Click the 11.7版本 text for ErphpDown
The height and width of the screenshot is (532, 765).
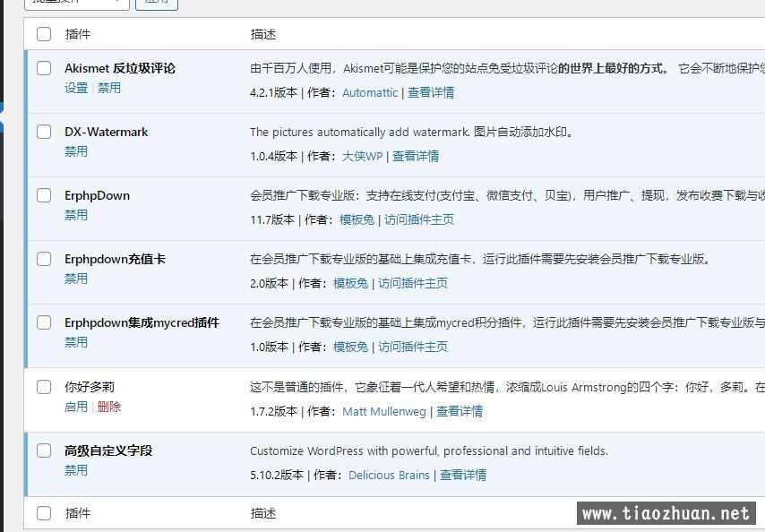coord(272,220)
